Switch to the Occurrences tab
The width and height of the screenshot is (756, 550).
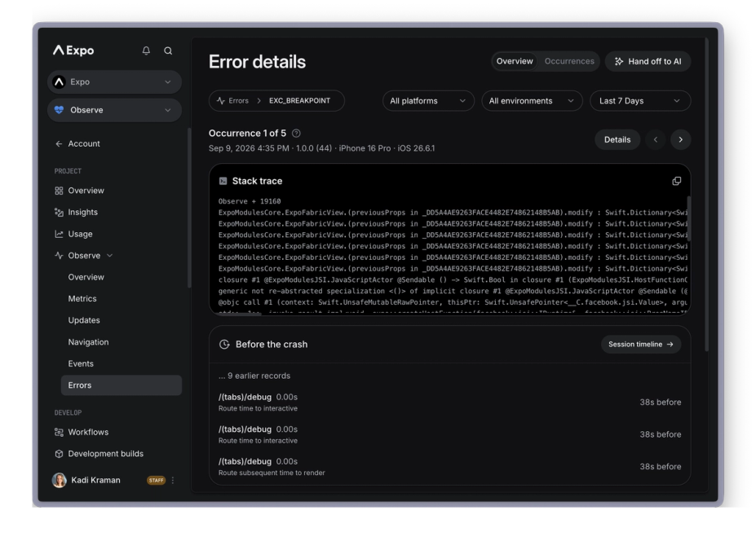point(569,61)
